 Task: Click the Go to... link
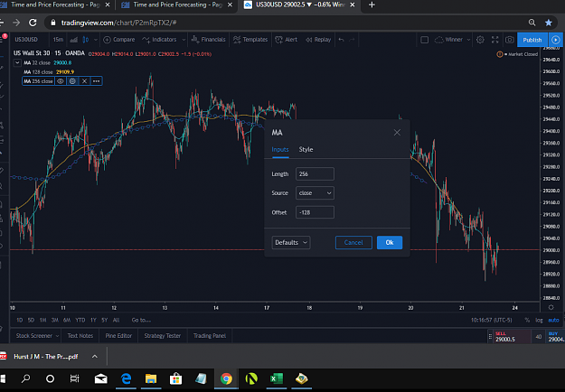coord(141,320)
